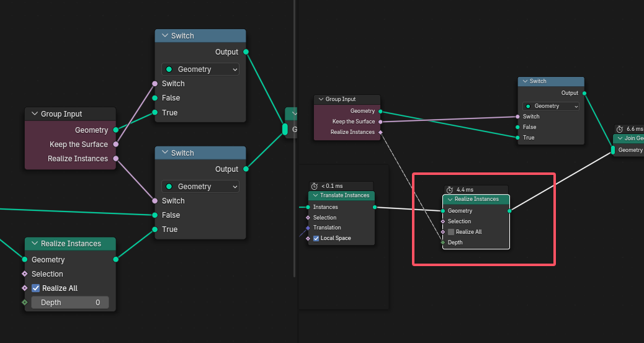This screenshot has height=343, width=644.
Task: Collapse the Group Input node in right graph
Action: point(321,99)
